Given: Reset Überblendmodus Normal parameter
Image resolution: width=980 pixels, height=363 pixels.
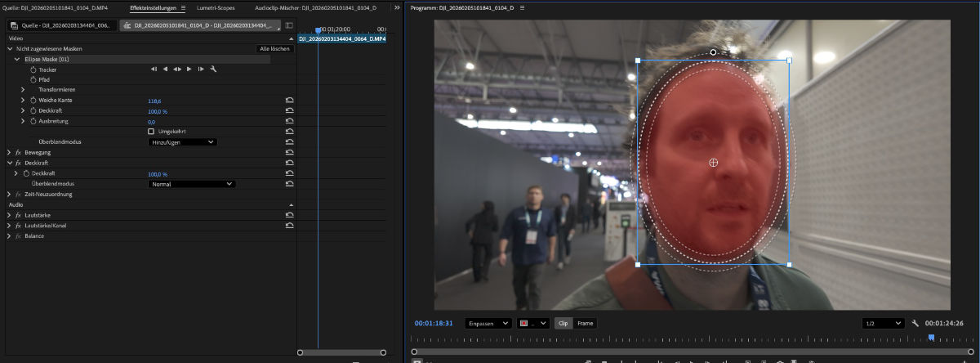Looking at the screenshot, I should (x=289, y=184).
